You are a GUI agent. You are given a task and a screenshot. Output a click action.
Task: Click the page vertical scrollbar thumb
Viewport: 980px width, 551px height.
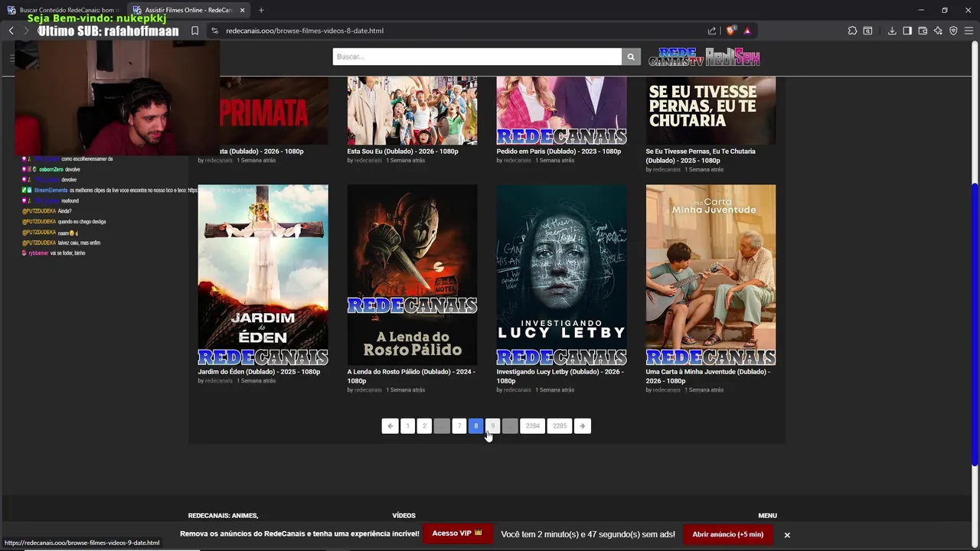click(975, 325)
